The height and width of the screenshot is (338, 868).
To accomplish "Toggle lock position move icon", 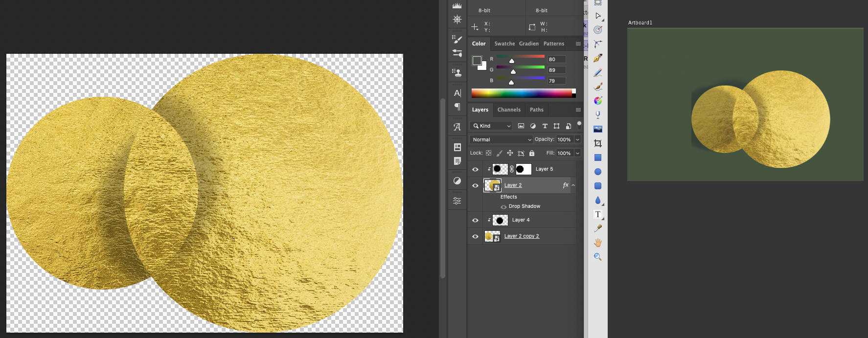I will [510, 153].
